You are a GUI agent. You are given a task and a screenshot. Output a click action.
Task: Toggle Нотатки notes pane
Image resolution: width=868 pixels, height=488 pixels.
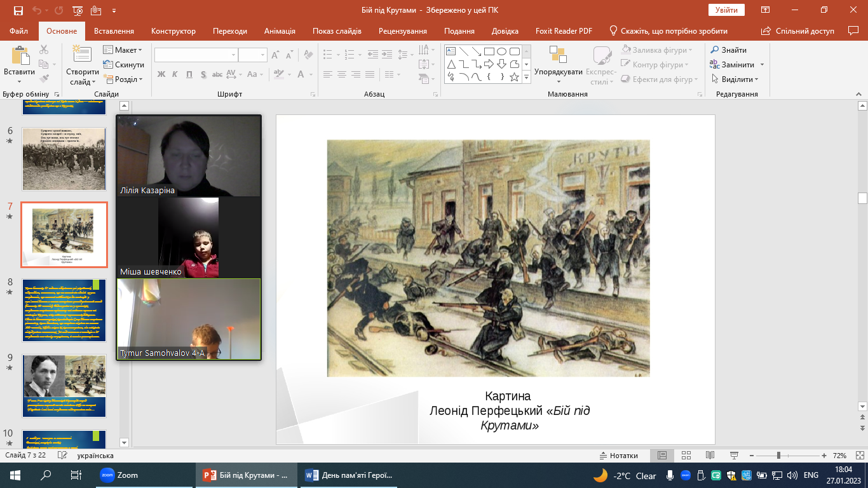pyautogui.click(x=619, y=456)
